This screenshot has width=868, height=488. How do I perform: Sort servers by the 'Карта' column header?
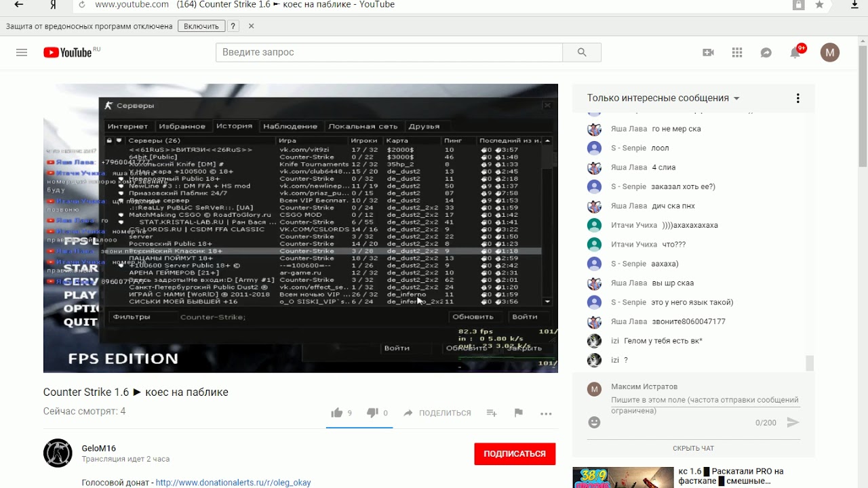[x=412, y=140]
